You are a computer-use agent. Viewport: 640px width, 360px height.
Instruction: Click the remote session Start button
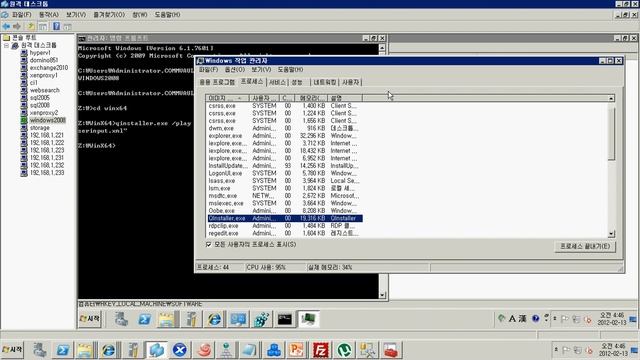90,318
